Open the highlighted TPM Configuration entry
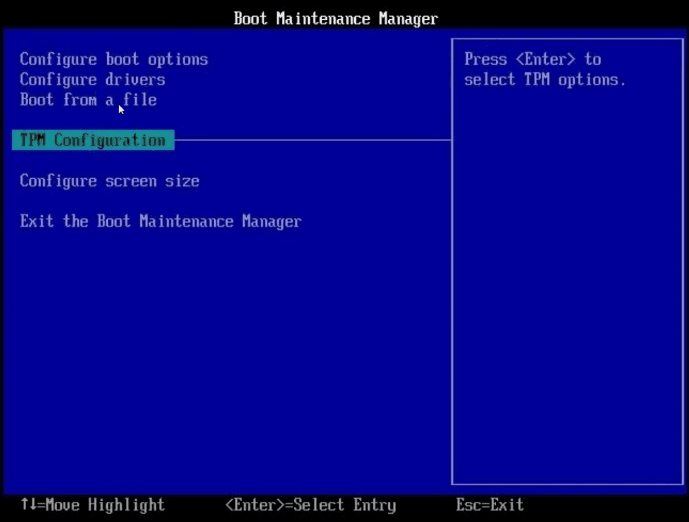The image size is (689, 522). coord(93,141)
